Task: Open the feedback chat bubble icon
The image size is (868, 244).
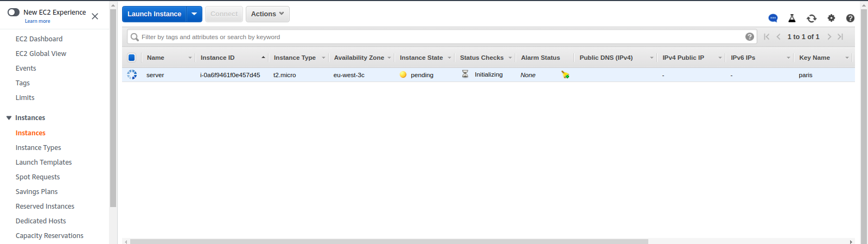Action: pyautogui.click(x=773, y=18)
